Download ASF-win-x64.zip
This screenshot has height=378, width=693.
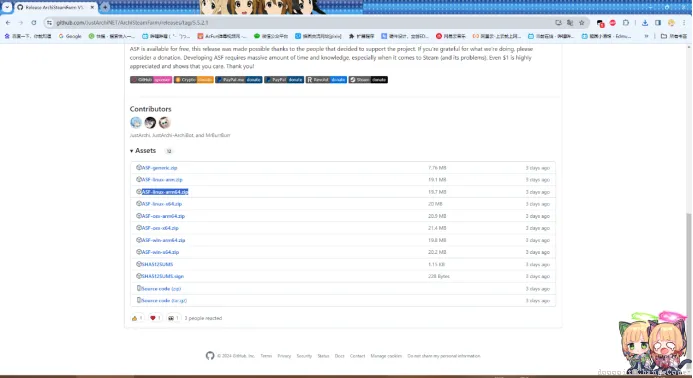(x=160, y=252)
